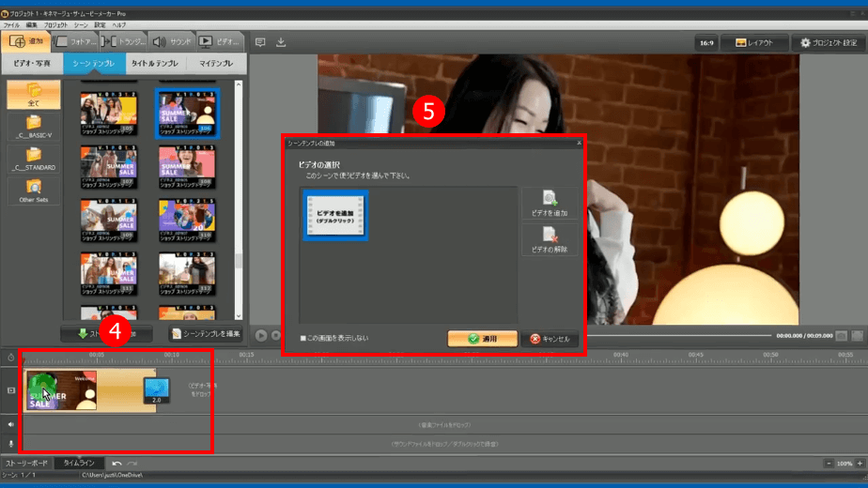Viewport: 868px width, 488px height.
Task: Click the undo arrow icon
Action: coord(116,464)
